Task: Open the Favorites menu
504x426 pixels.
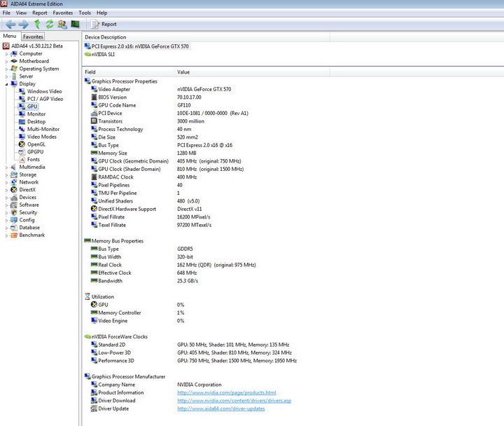Action: coord(63,13)
